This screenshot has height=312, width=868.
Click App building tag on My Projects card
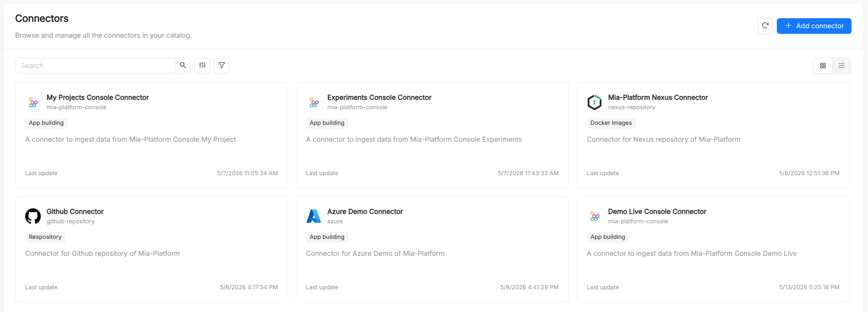(x=46, y=123)
